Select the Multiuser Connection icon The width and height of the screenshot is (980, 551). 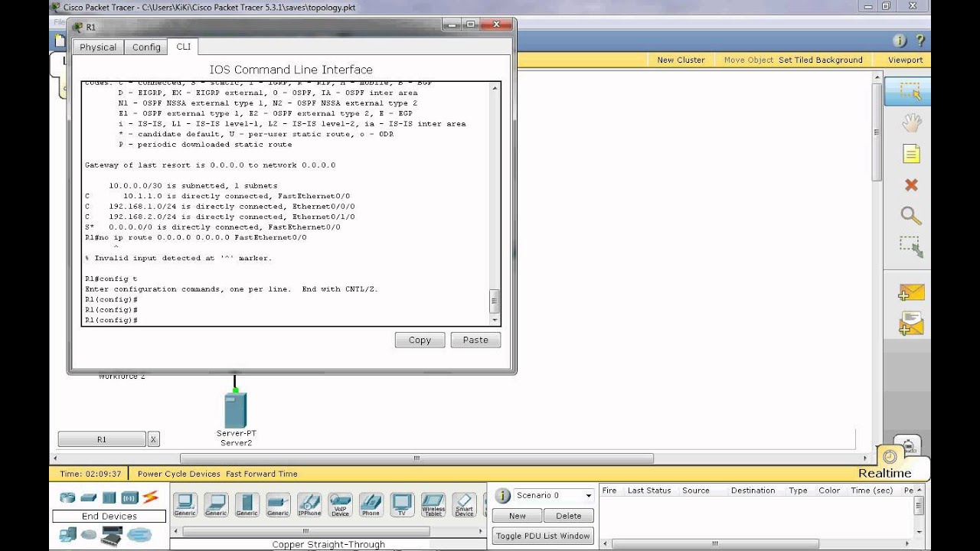pos(139,534)
